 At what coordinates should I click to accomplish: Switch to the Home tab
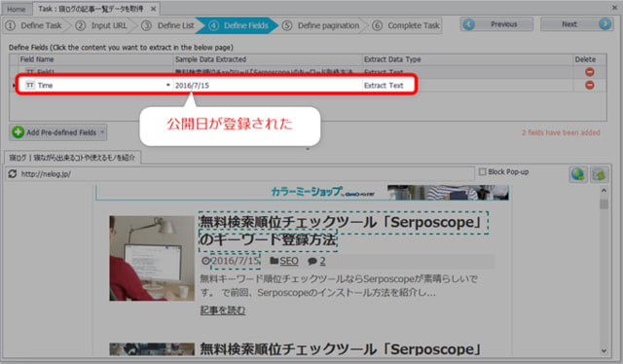[16, 9]
